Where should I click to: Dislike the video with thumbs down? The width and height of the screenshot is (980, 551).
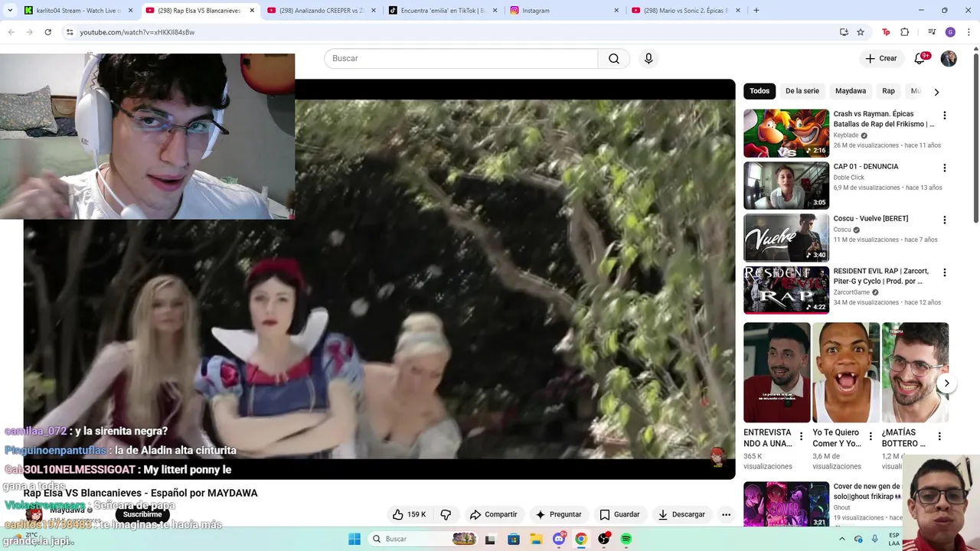pyautogui.click(x=446, y=514)
